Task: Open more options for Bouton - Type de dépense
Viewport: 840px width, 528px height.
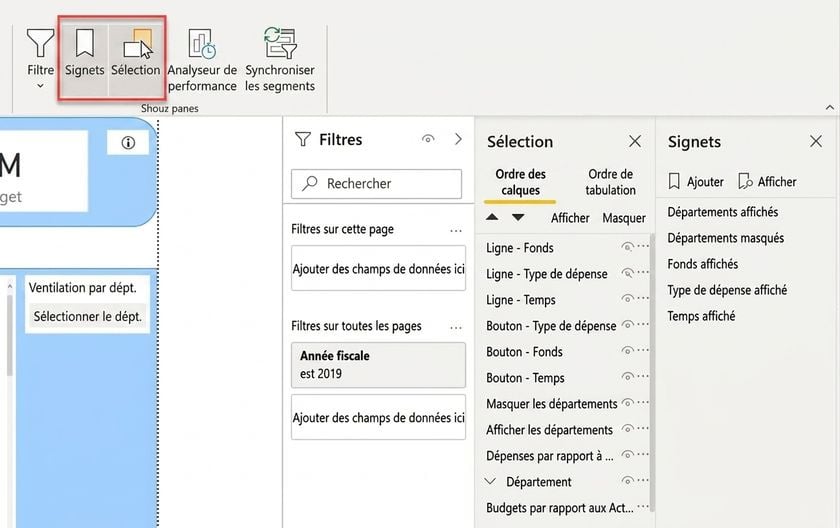Action: [643, 325]
